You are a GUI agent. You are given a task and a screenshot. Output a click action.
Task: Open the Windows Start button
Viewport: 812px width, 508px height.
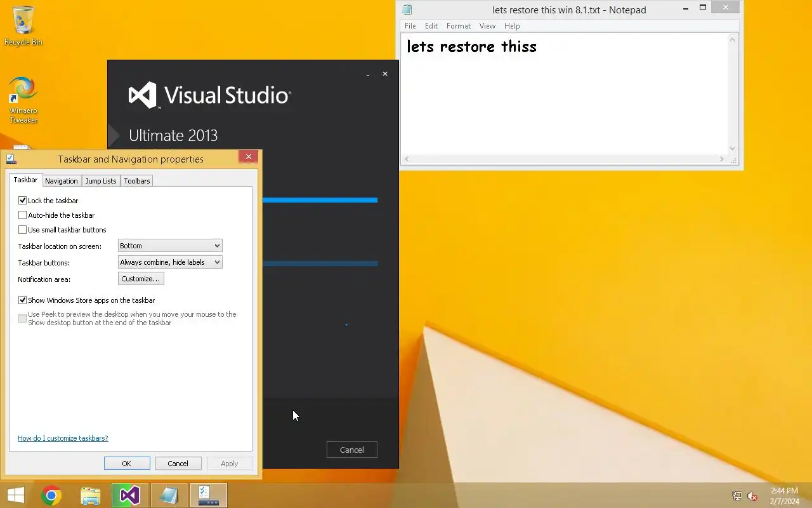click(x=15, y=495)
